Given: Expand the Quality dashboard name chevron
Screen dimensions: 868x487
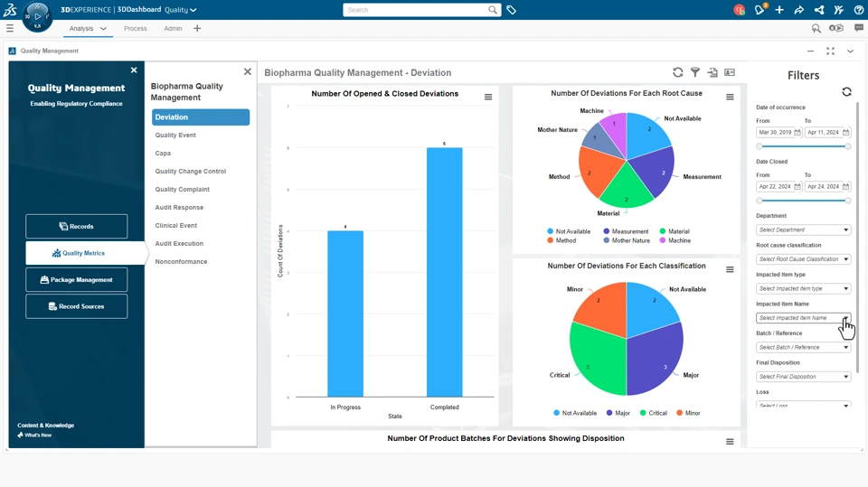Looking at the screenshot, I should pos(193,10).
